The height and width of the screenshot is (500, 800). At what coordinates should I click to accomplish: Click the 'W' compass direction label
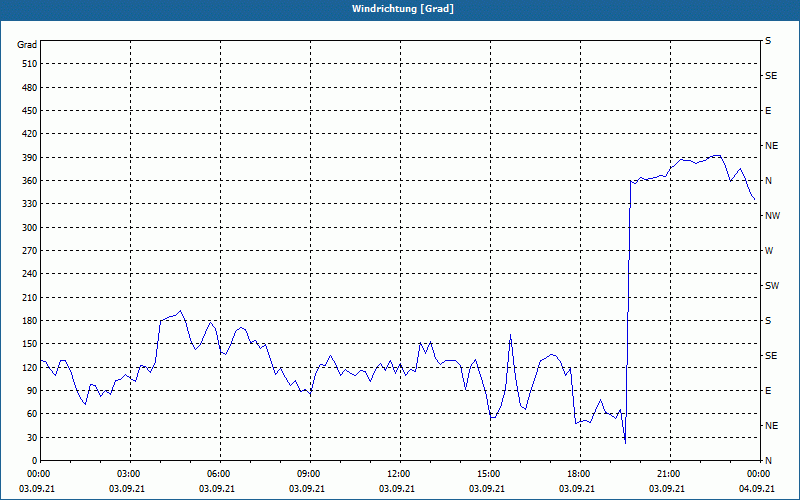769,251
